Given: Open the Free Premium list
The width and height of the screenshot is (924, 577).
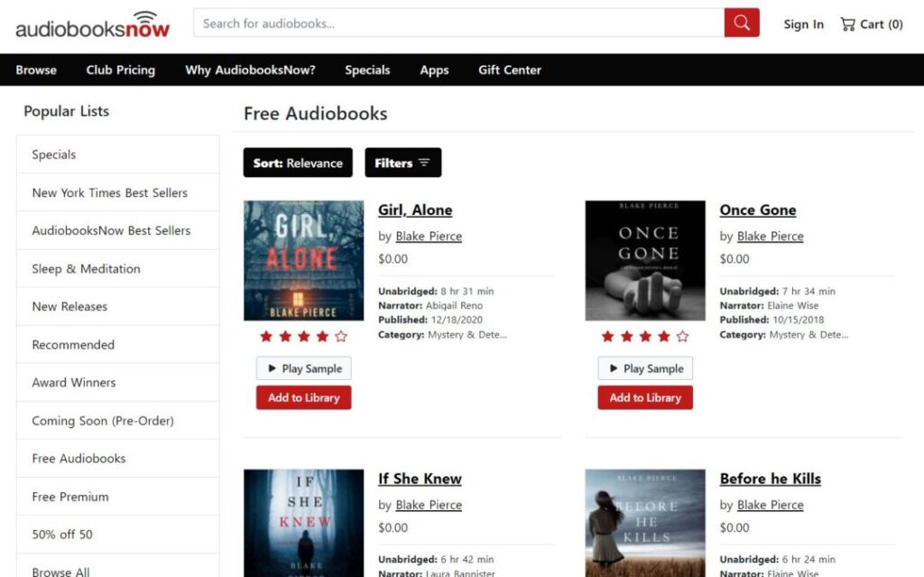Looking at the screenshot, I should point(118,496).
